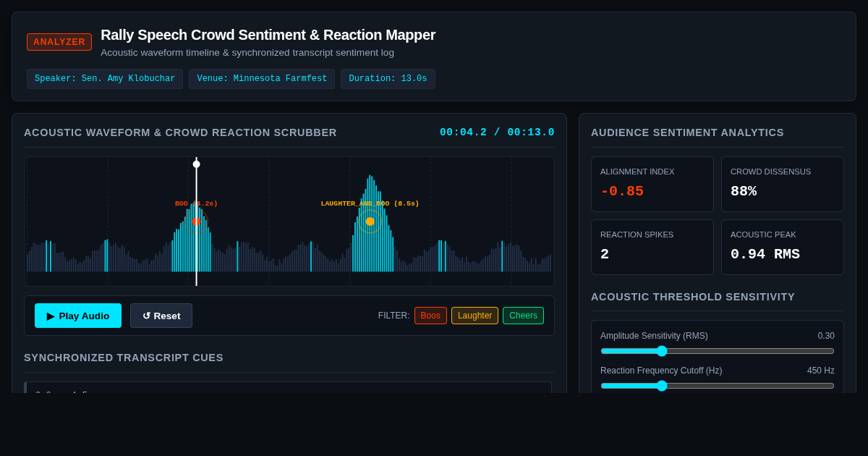Viewport: 868px width, 456px height.
Task: Toggle the Laughter filter
Action: pos(475,316)
